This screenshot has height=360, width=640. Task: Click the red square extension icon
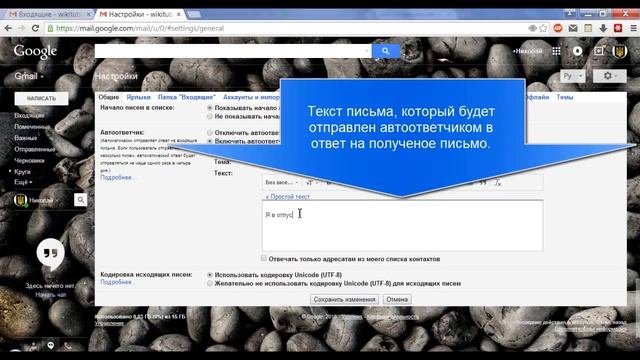[x=618, y=28]
